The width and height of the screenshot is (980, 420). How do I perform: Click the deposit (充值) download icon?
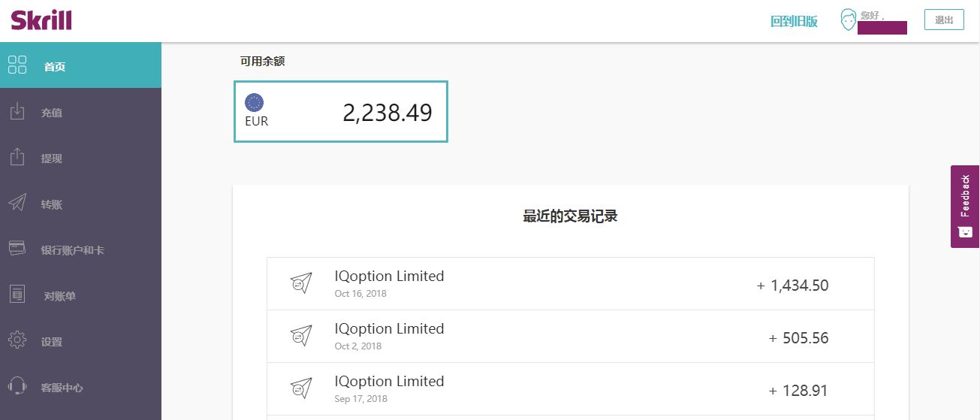point(17,111)
